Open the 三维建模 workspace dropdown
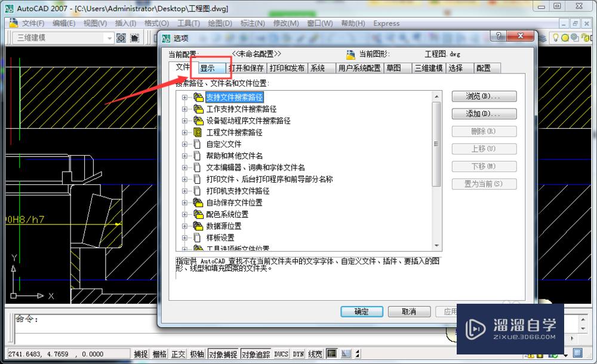The height and width of the screenshot is (364, 597). 110,38
